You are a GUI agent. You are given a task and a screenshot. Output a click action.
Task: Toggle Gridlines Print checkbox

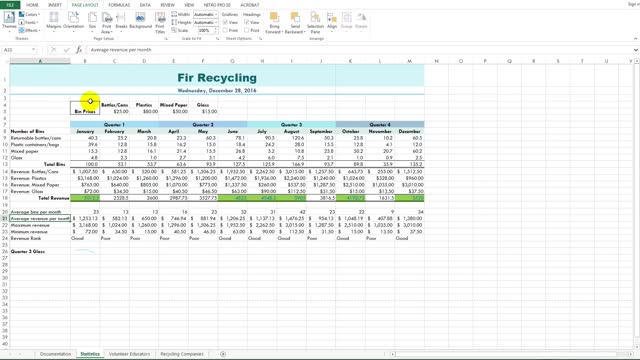point(225,30)
